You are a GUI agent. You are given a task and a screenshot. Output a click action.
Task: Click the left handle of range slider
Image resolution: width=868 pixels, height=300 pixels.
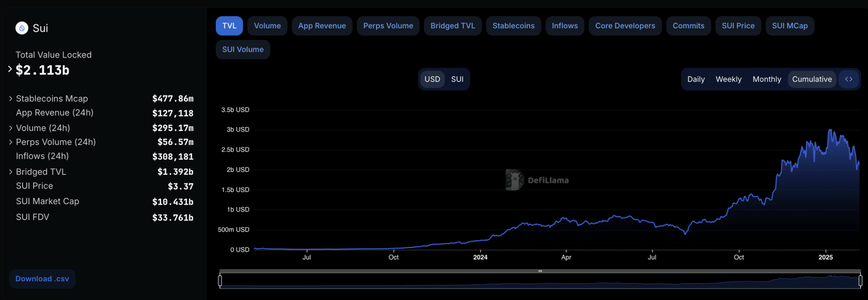(x=220, y=281)
